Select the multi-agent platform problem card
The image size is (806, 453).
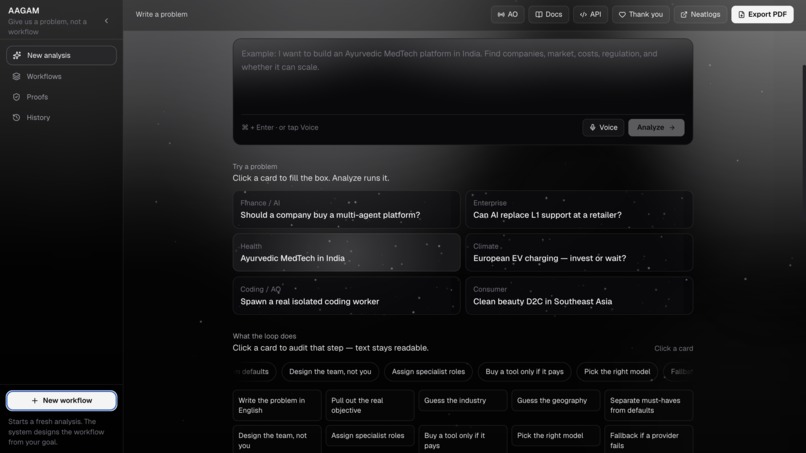pyautogui.click(x=346, y=209)
